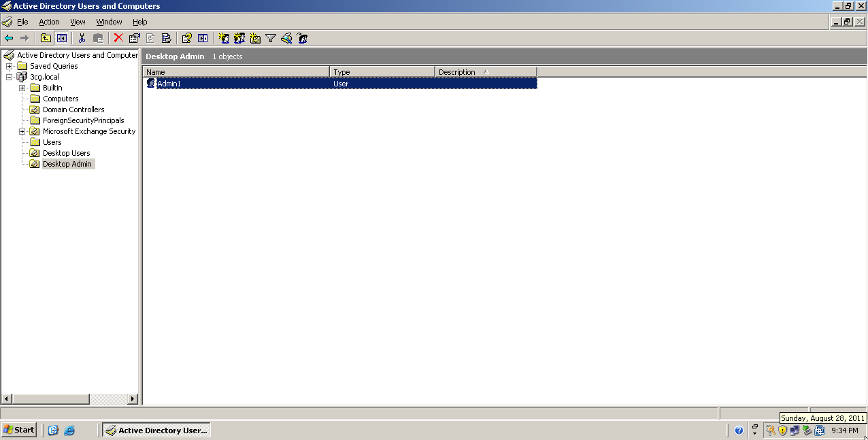Open the filter options funnel icon

pos(271,38)
